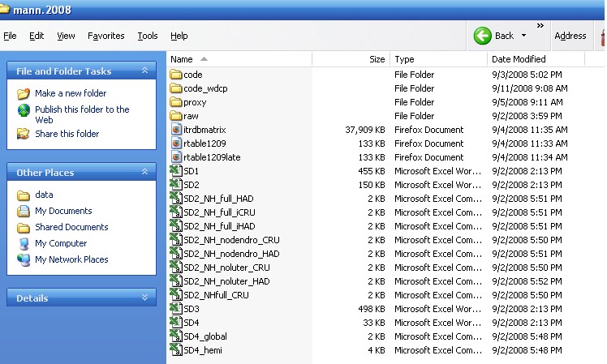Expand the Details panel
The height and width of the screenshot is (364, 607).
[144, 298]
